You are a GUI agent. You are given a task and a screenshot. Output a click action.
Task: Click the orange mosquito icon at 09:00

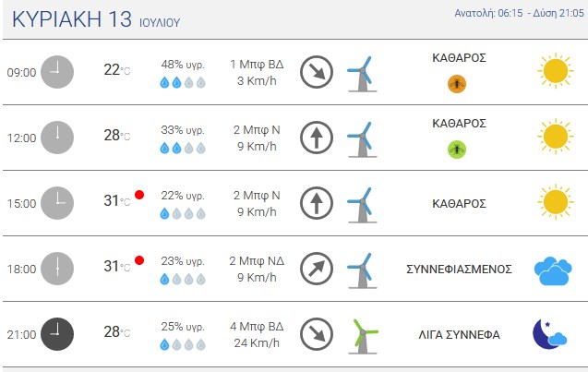click(x=457, y=84)
